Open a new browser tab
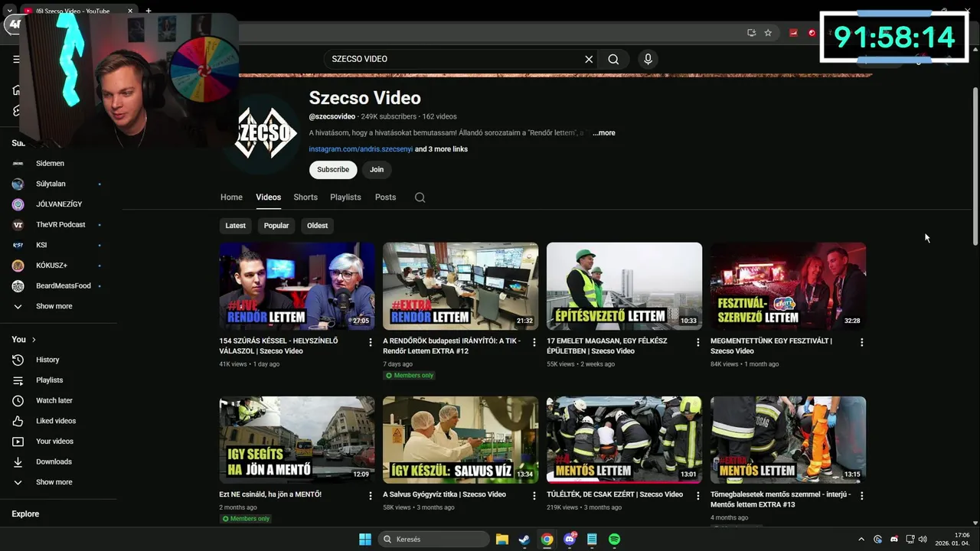 tap(149, 11)
